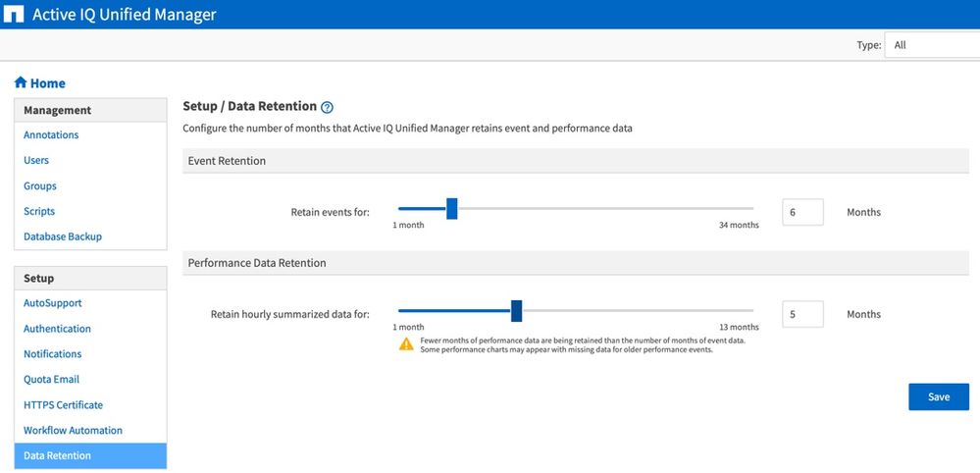Viewport: 980px width, 473px height.
Task: Select Users from the Management menu
Action: (x=36, y=161)
